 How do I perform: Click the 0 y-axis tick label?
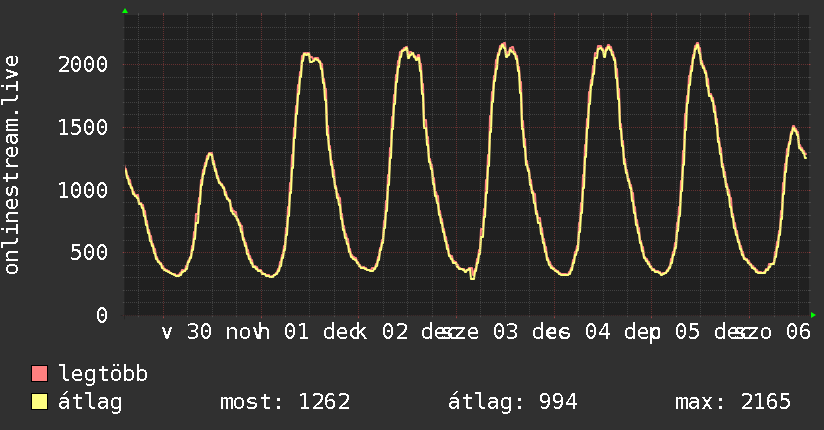pos(103,315)
